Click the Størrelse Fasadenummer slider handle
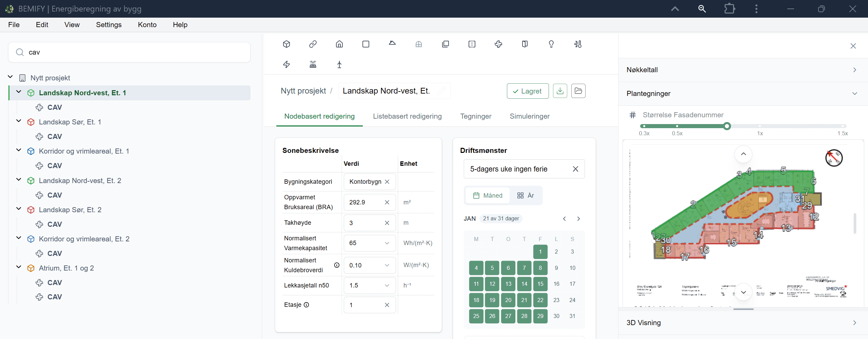868x339 pixels. pos(727,126)
